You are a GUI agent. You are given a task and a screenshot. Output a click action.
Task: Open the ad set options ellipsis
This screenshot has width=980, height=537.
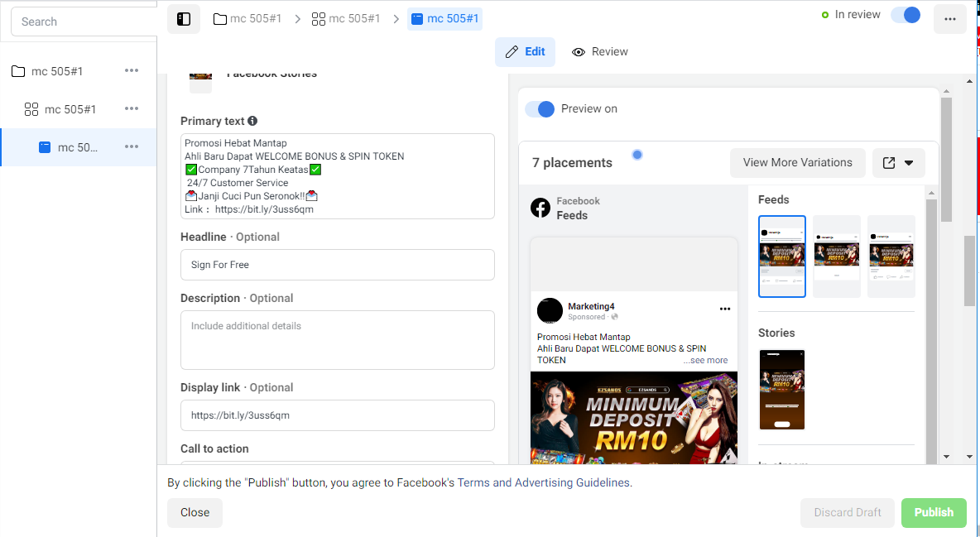[132, 108]
